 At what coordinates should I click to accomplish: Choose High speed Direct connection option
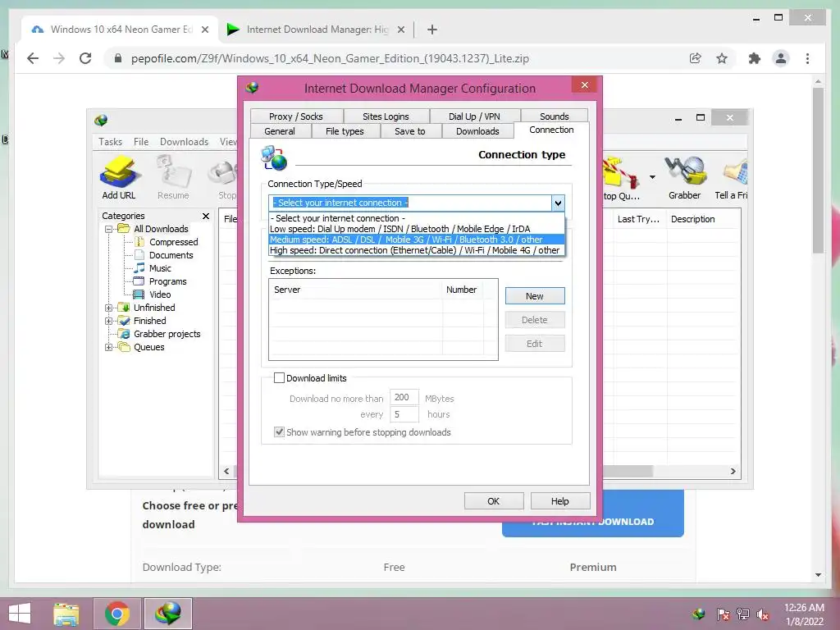tap(416, 250)
